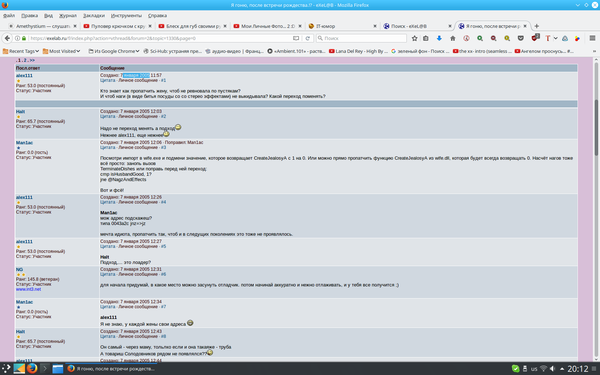Open the KDE application launcher
The height and width of the screenshot is (375, 600).
point(6,368)
